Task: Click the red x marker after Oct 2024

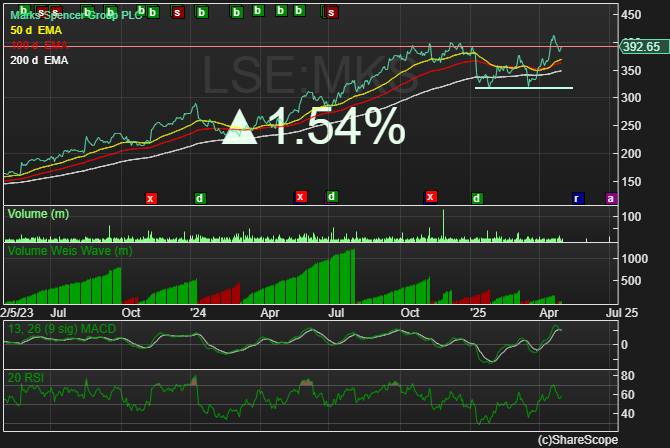Action: click(431, 197)
